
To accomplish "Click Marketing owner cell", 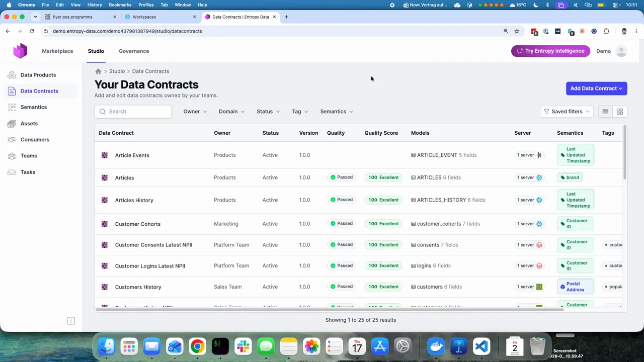I will click(226, 224).
